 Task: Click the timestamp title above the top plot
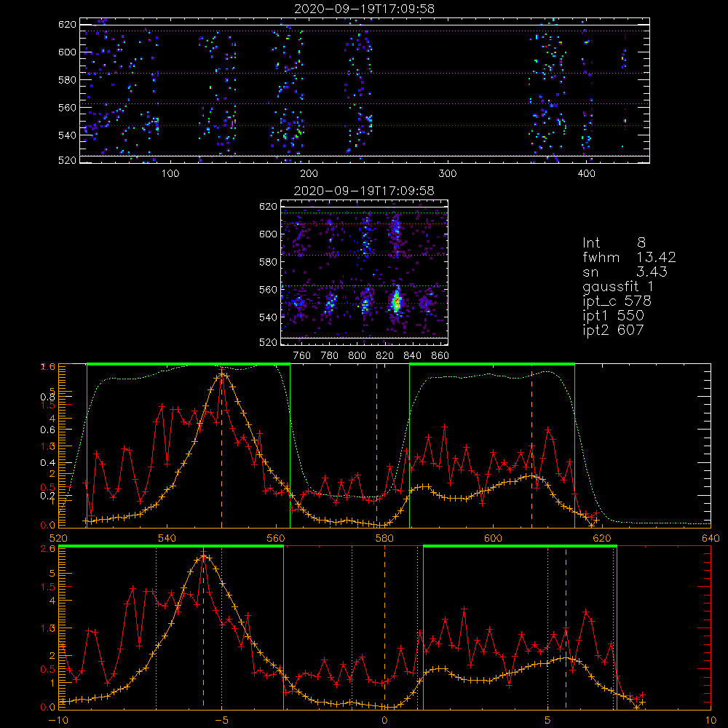(365, 9)
